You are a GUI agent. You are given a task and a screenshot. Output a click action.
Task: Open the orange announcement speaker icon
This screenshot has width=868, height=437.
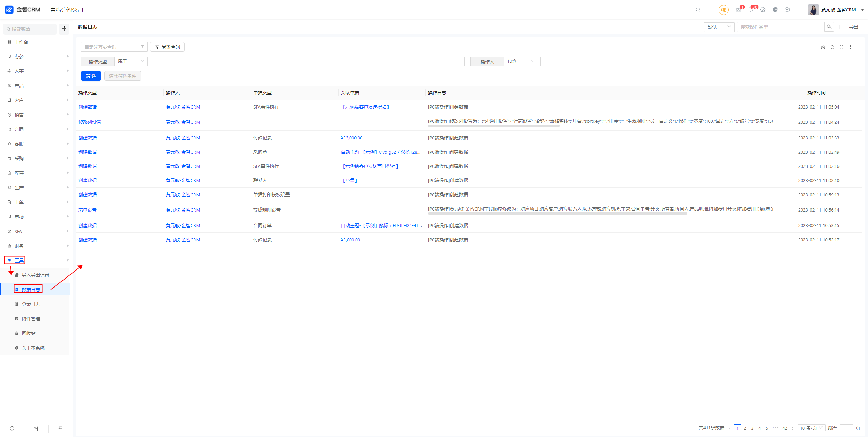point(724,10)
